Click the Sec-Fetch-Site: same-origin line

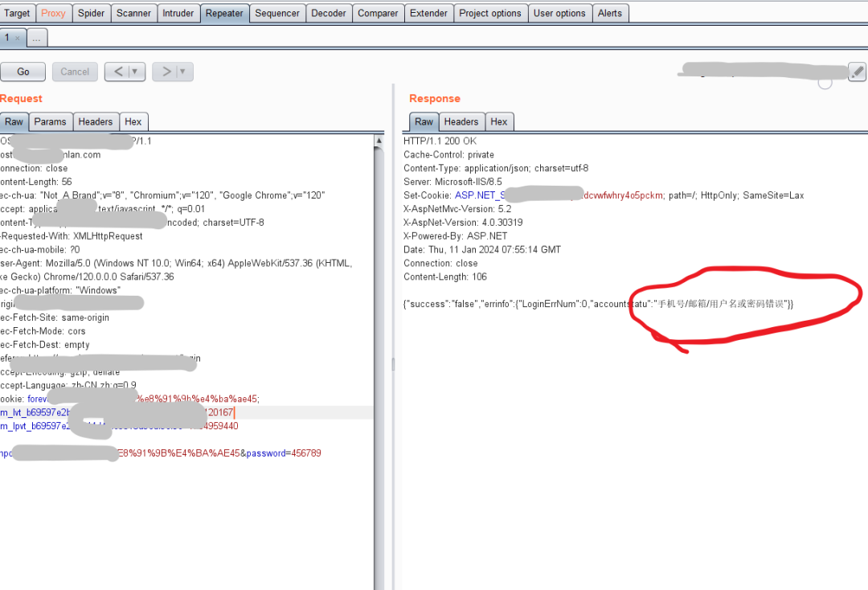click(x=55, y=318)
